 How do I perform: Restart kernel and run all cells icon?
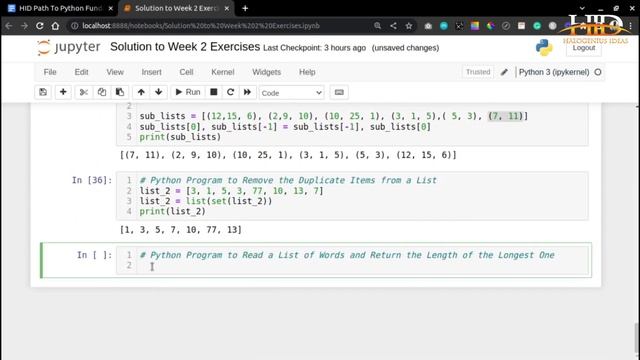(247, 92)
